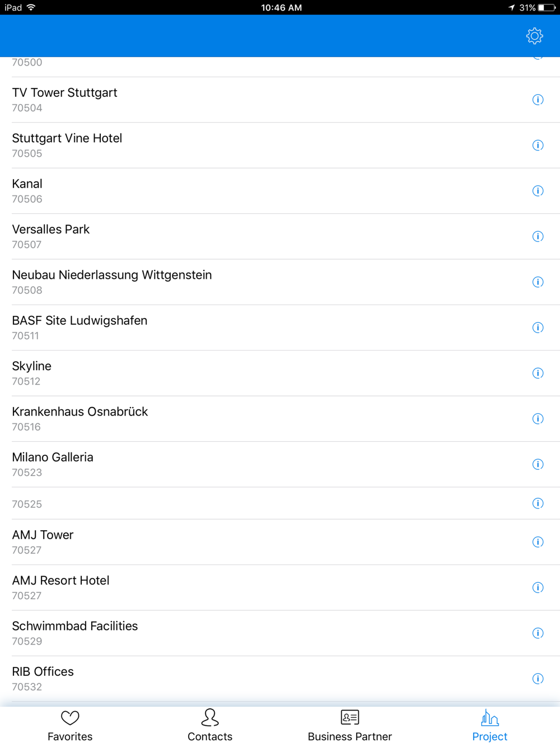Select Neubau Niederlassung Wittgenstein project row

coord(224,282)
